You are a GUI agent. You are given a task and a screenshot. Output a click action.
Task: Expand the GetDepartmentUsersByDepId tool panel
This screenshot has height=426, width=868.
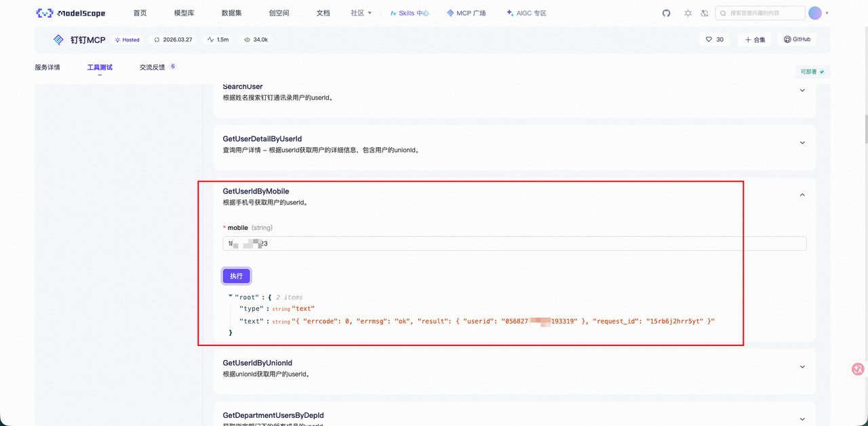point(802,419)
